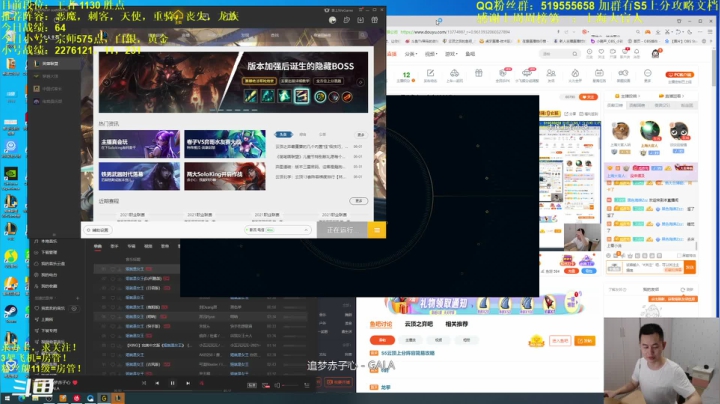Click 更多 in the 近期赛程 section
The height and width of the screenshot is (404, 720).
click(359, 201)
